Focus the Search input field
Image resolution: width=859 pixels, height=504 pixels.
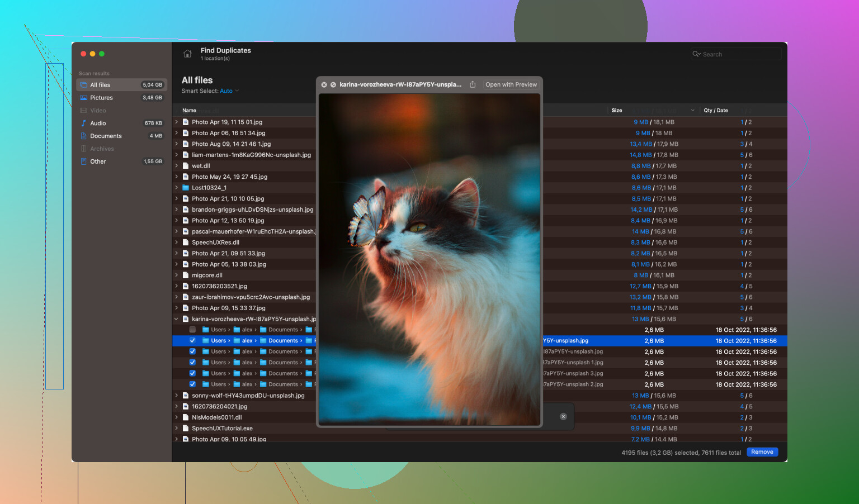point(736,54)
